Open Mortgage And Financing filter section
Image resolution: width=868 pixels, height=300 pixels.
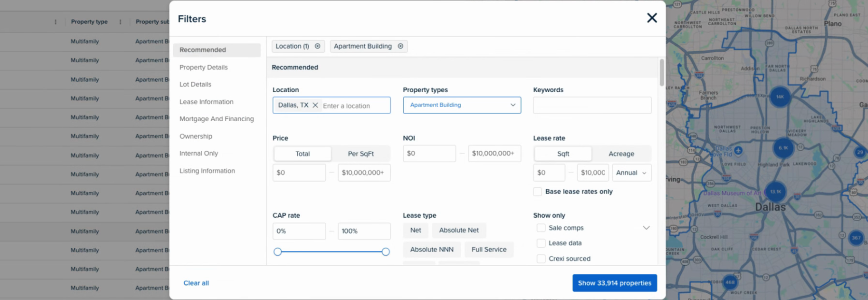[x=216, y=119]
